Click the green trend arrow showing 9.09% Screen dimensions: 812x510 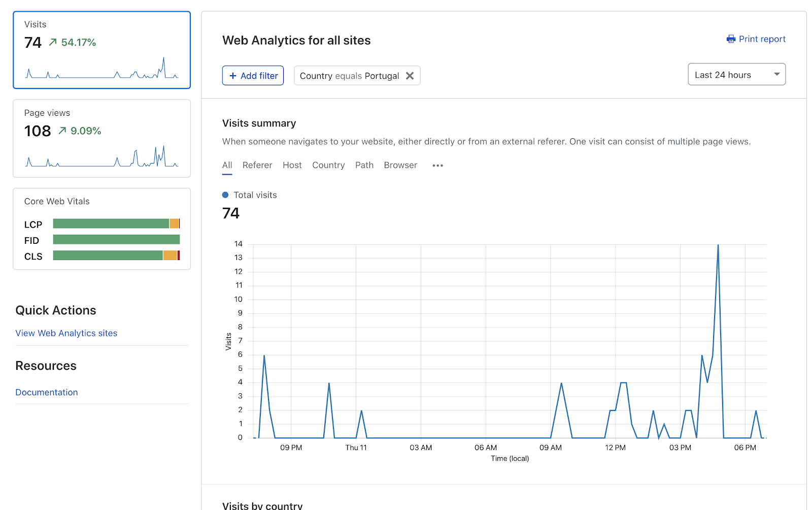[62, 131]
